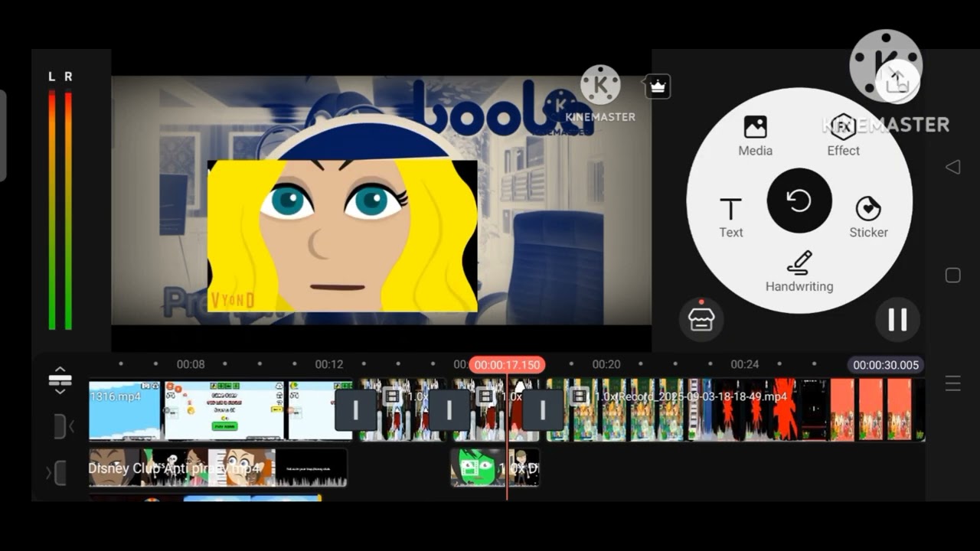Select the Disney Club Anti piracy.mp4 layer
The height and width of the screenshot is (551, 980).
(x=217, y=468)
